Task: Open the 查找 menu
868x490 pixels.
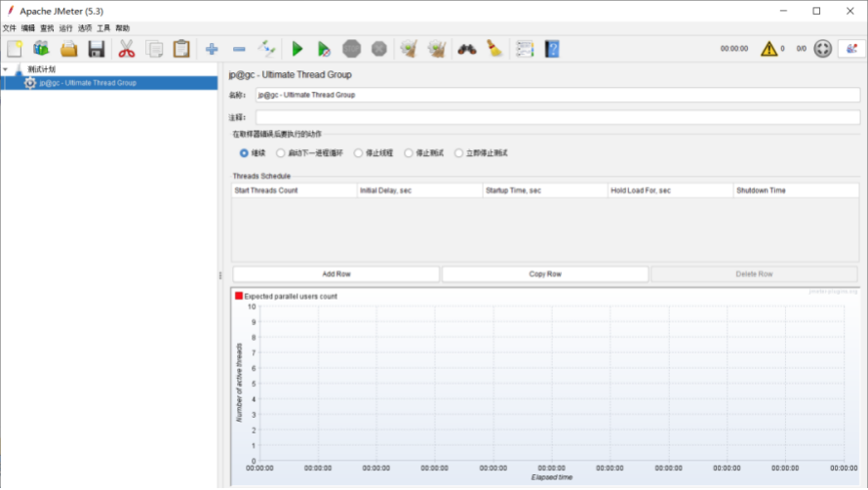Action: point(47,28)
